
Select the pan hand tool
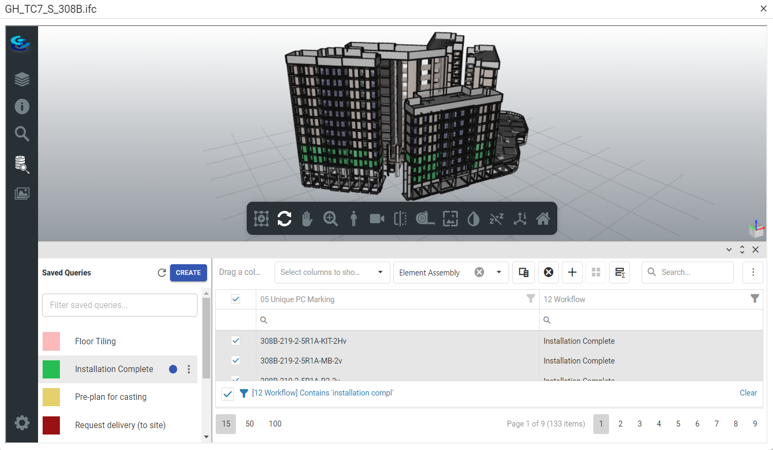click(307, 218)
